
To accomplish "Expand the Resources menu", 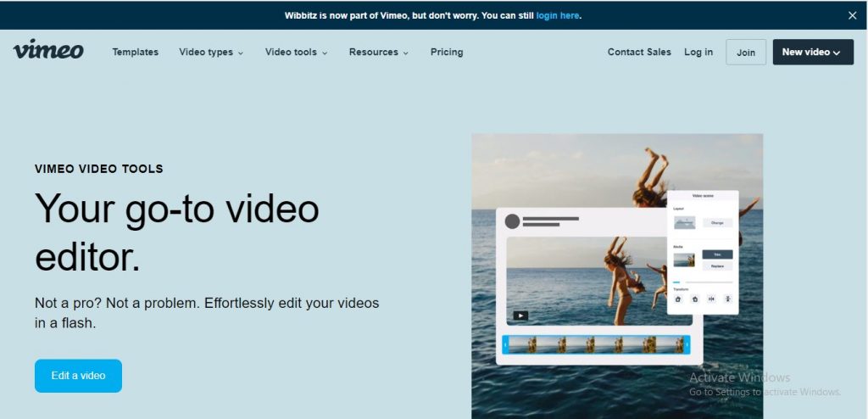I will pos(379,52).
